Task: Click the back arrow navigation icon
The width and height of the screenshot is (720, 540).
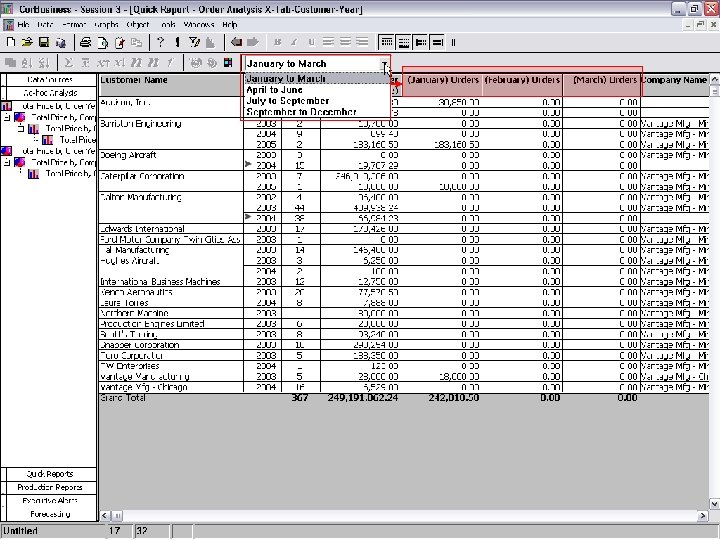Action: 236,43
